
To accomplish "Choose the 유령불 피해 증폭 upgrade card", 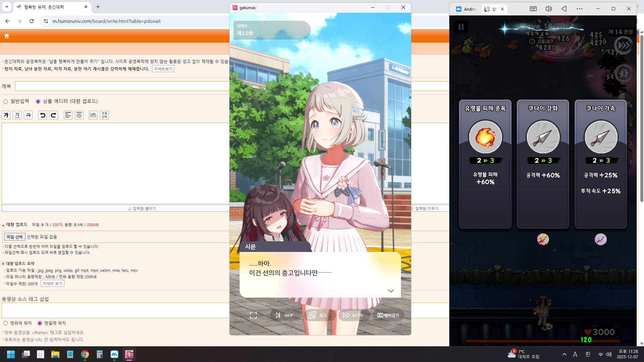I will (x=485, y=164).
